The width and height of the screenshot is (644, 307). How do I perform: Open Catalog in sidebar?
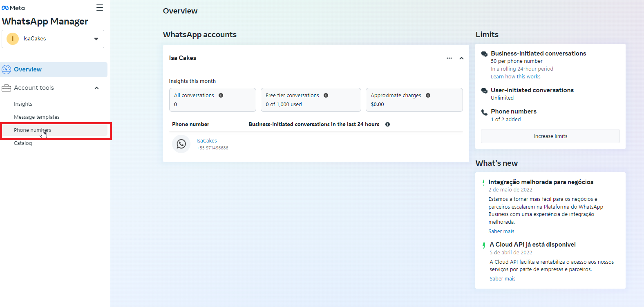[x=23, y=143]
